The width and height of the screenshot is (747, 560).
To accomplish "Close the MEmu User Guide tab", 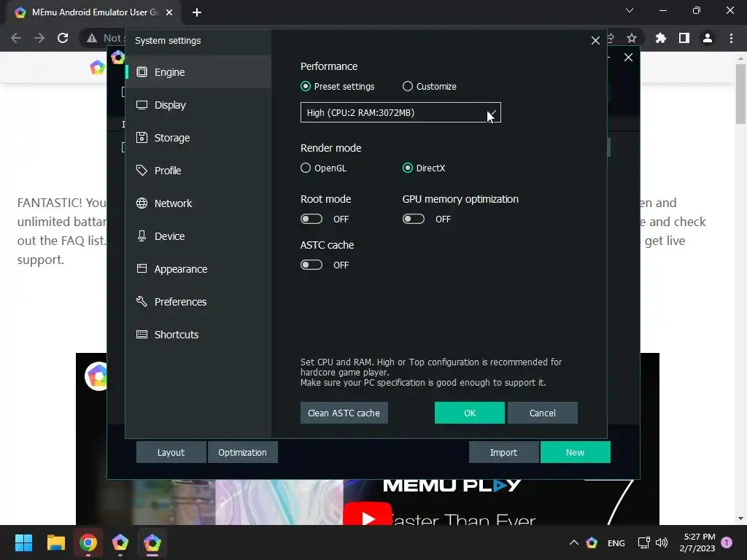I will [x=169, y=12].
